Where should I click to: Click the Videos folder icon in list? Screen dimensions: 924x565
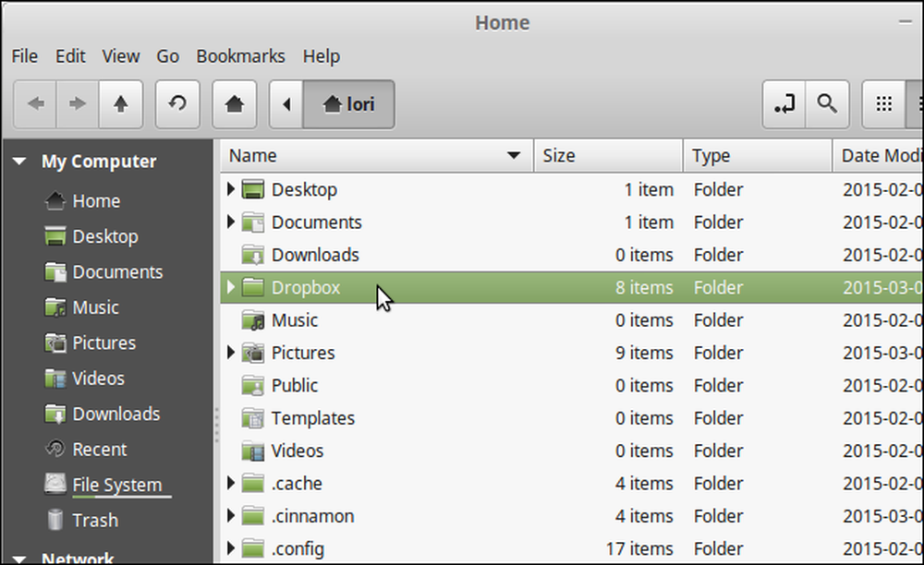(253, 451)
